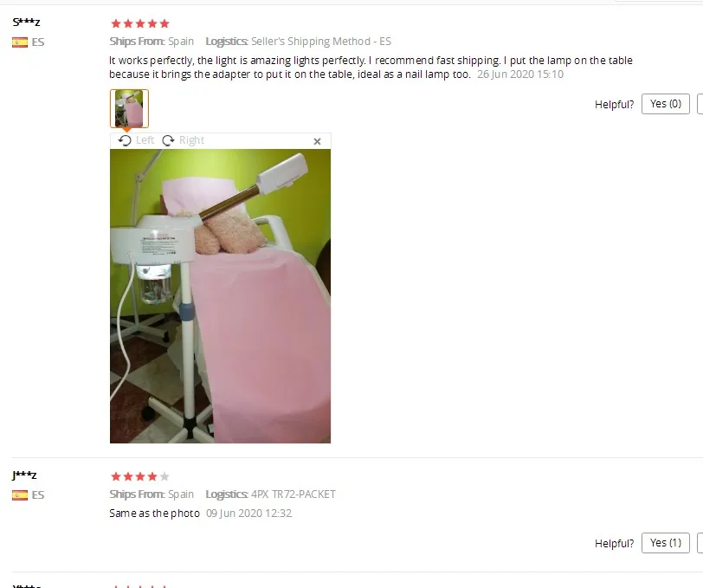The width and height of the screenshot is (703, 588).
Task: Select reviewer name J***z
Action: (24, 475)
